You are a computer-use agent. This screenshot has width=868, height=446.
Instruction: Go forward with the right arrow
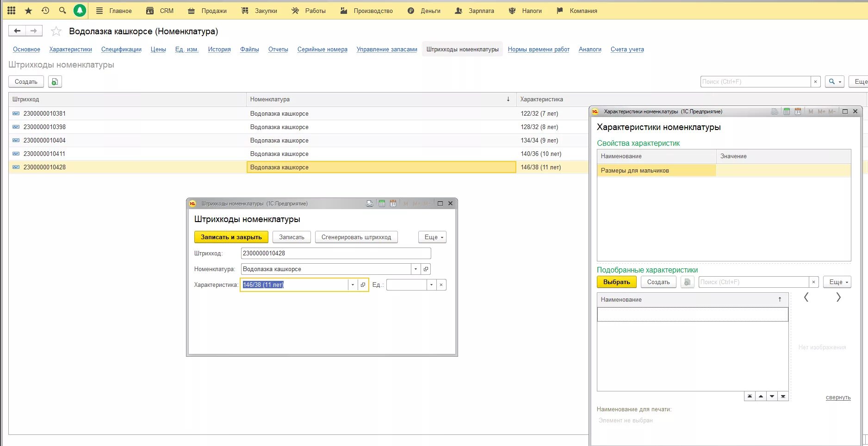click(x=34, y=31)
